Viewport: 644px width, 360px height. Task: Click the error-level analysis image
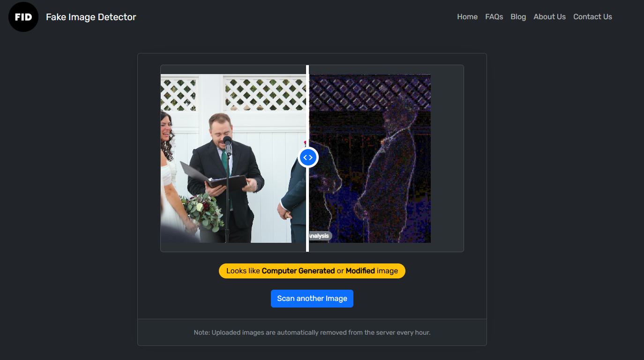tap(370, 158)
